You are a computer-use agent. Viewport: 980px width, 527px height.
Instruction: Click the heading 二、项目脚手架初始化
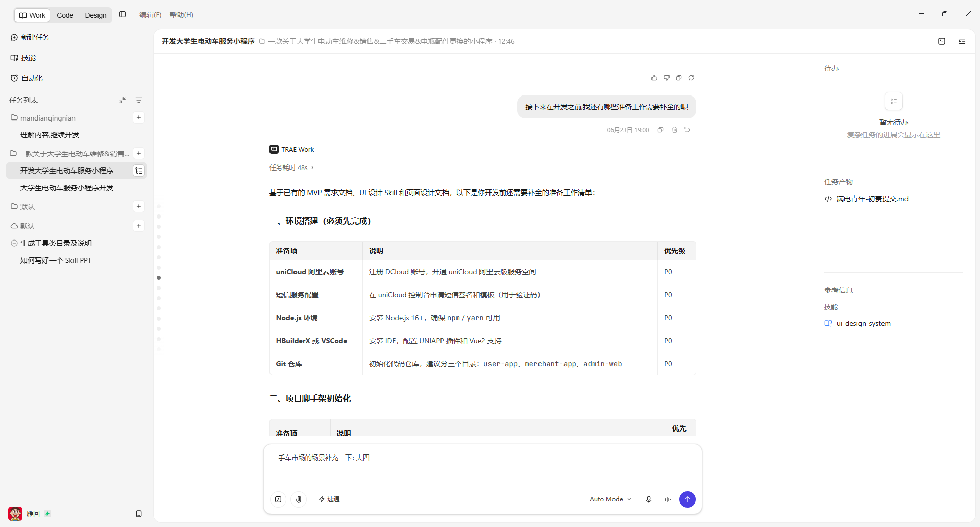pos(310,398)
